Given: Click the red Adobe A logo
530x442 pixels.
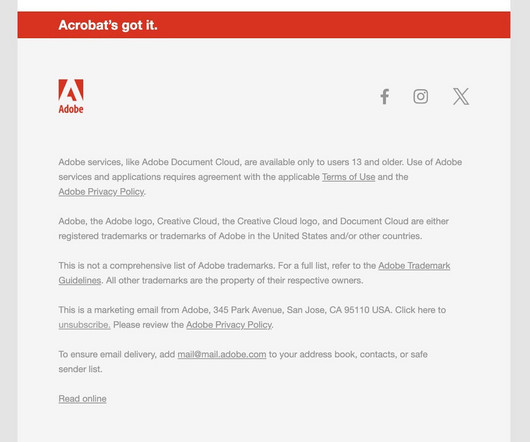Looking at the screenshot, I should point(71,90).
